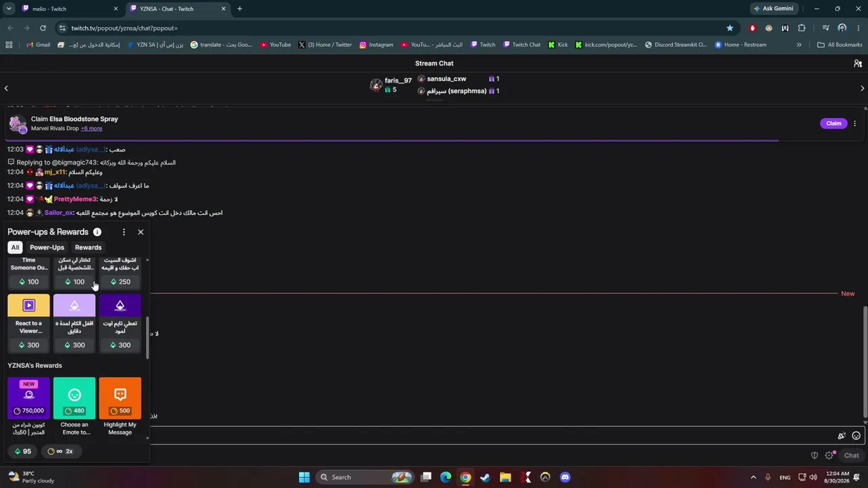Open the Kick bookmark
Viewport: 868px width, 488px height.
pos(558,45)
